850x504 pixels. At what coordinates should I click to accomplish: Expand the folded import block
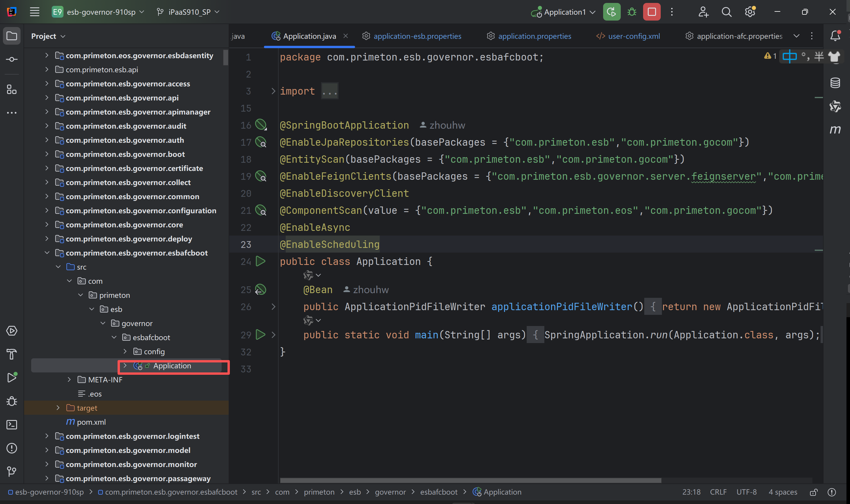coord(273,91)
